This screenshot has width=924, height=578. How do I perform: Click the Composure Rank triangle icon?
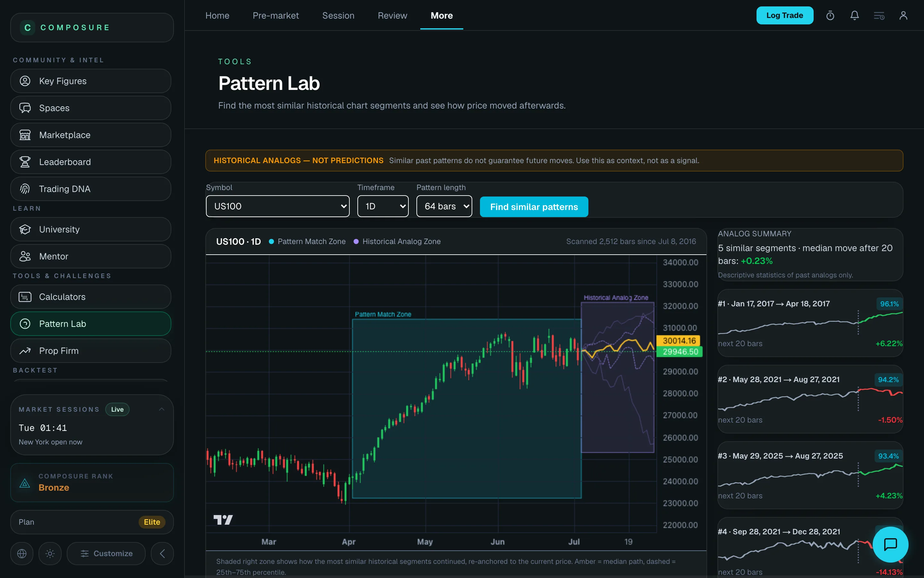point(25,483)
